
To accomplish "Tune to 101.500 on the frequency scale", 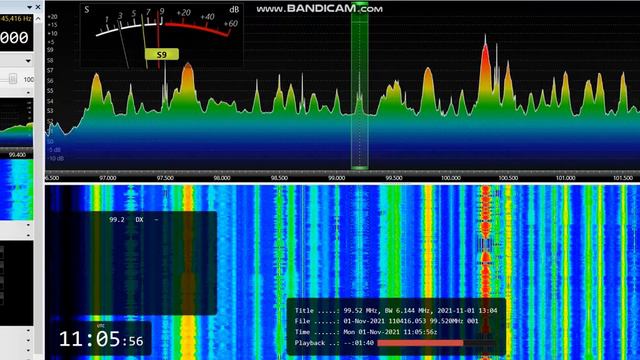I will pyautogui.click(x=623, y=178).
